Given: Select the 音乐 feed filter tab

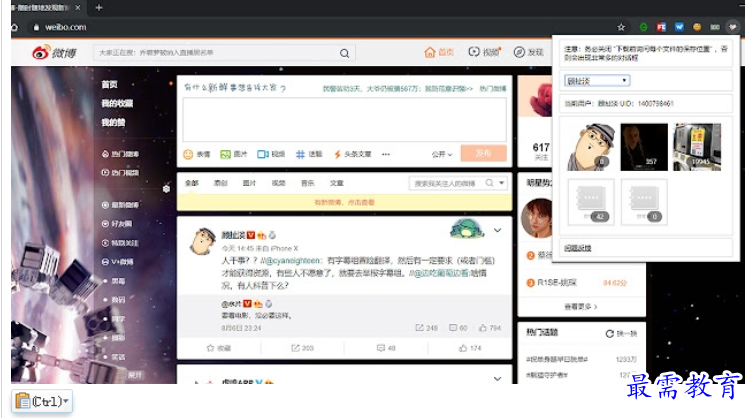Looking at the screenshot, I should [x=308, y=183].
